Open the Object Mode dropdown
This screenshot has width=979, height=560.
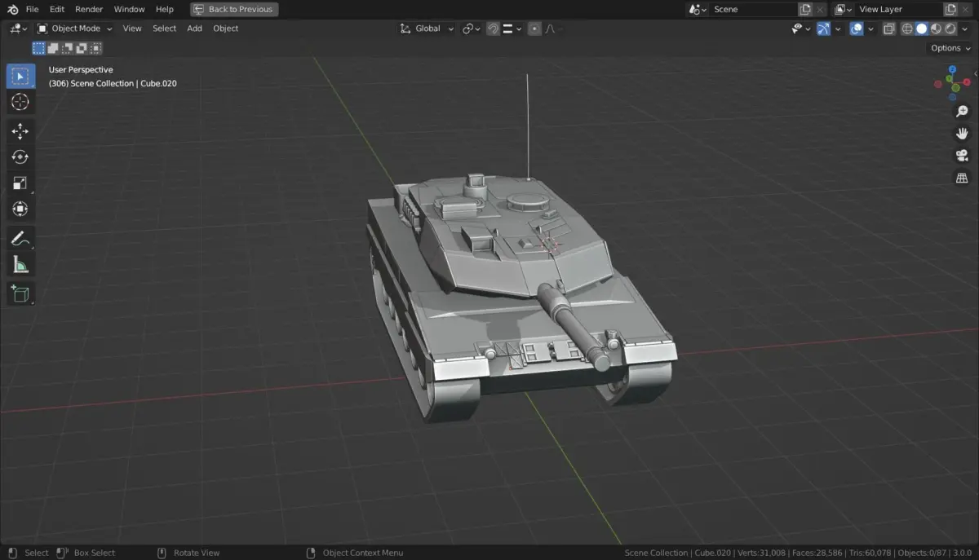[x=75, y=29]
